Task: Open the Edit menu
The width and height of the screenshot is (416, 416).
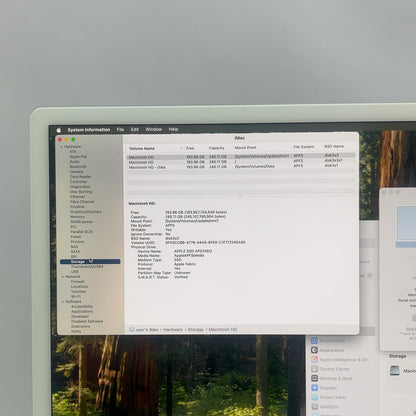Action: [x=135, y=129]
